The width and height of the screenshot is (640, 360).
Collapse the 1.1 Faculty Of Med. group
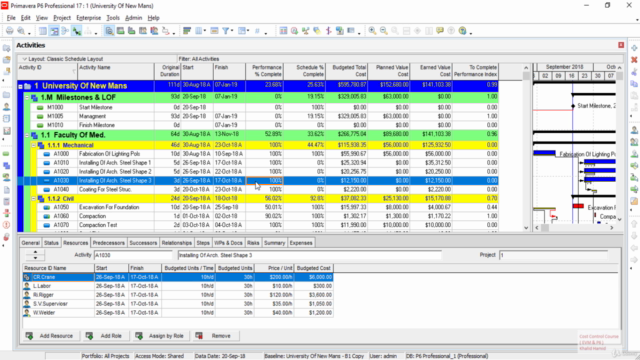coord(27,135)
